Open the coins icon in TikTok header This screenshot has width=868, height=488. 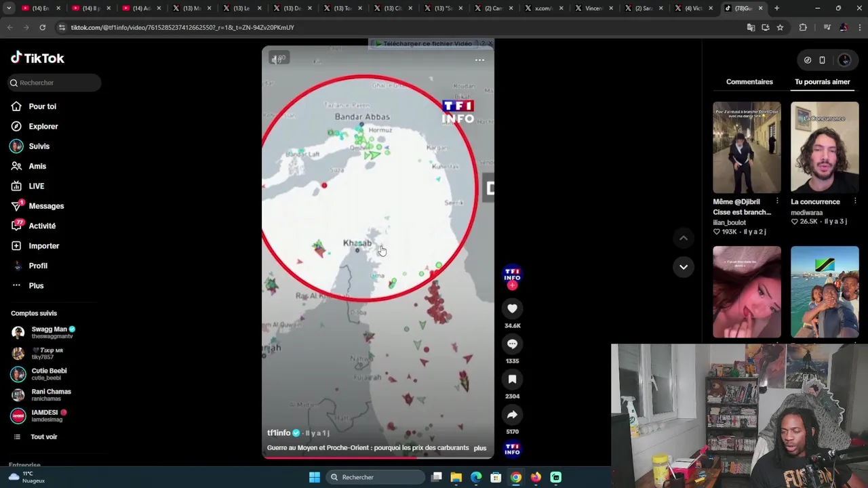point(808,60)
